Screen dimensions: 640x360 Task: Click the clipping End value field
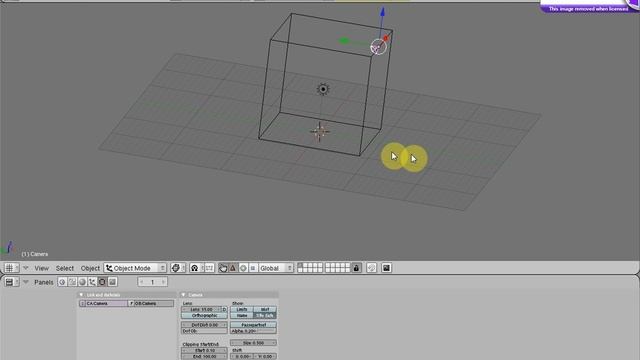(x=204, y=356)
